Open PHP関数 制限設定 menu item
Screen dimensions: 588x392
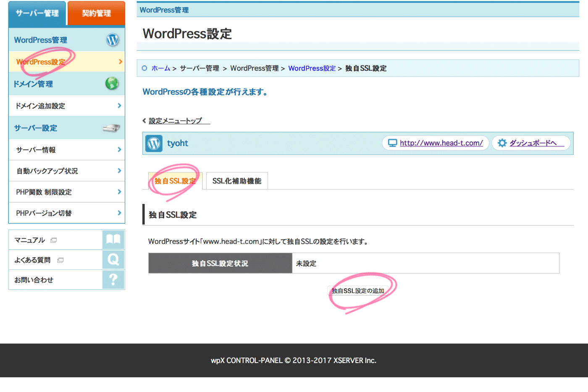(67, 192)
